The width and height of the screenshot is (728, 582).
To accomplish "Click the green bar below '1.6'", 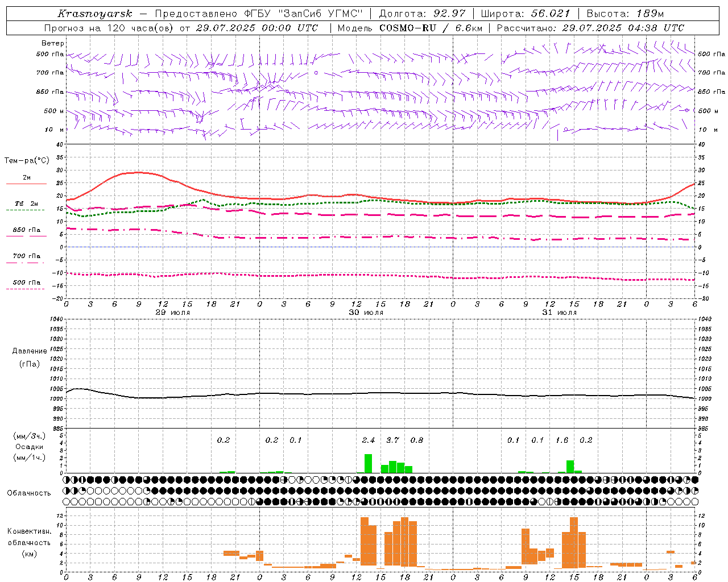I will click(570, 467).
